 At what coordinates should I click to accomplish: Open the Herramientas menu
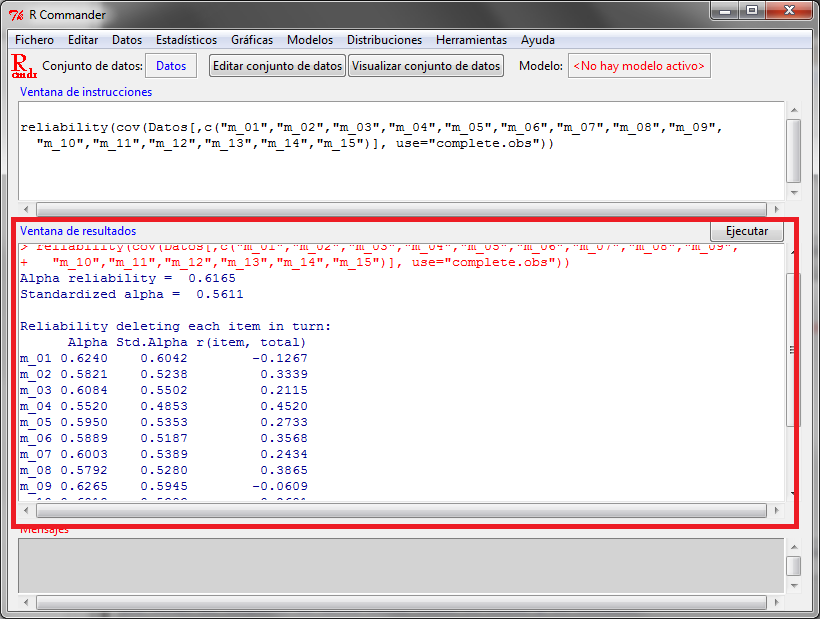coord(471,40)
